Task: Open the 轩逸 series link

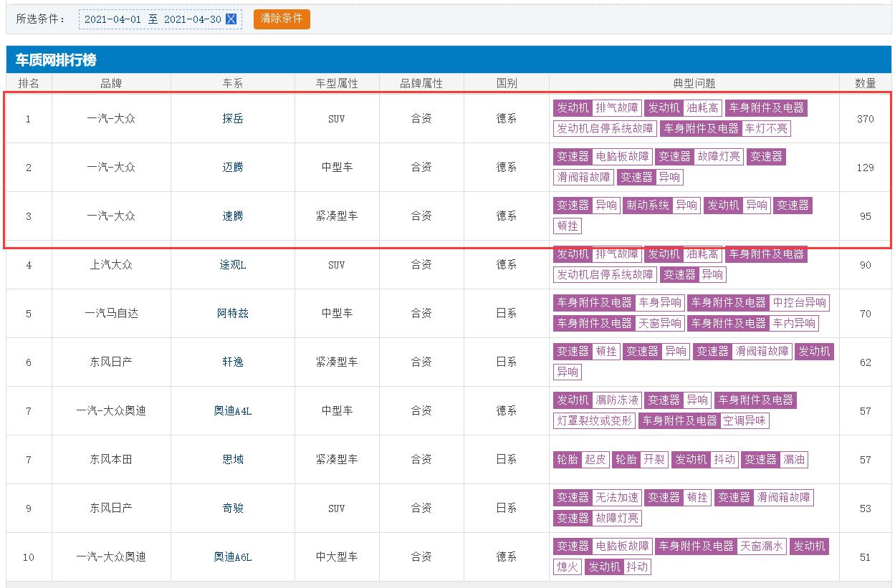Action: point(233,362)
